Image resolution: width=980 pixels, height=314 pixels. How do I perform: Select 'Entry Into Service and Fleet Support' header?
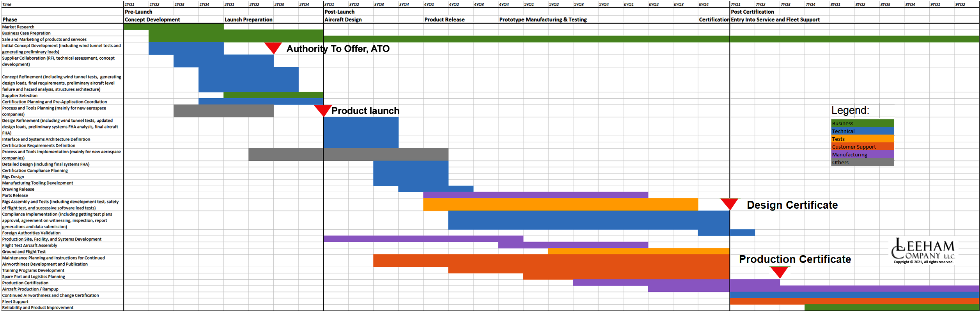click(775, 20)
